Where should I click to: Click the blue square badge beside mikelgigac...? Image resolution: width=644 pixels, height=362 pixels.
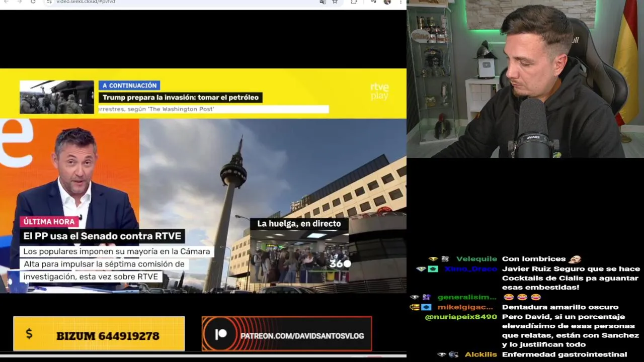(426, 307)
